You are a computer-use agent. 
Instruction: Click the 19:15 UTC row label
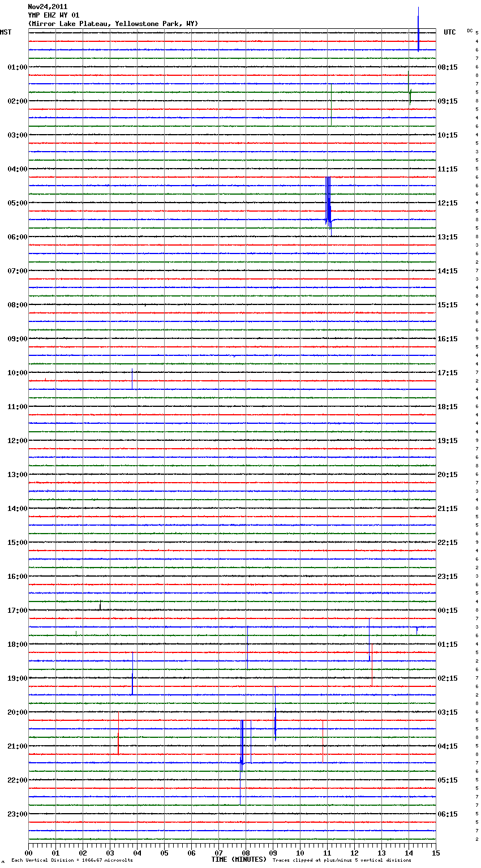[x=448, y=441]
